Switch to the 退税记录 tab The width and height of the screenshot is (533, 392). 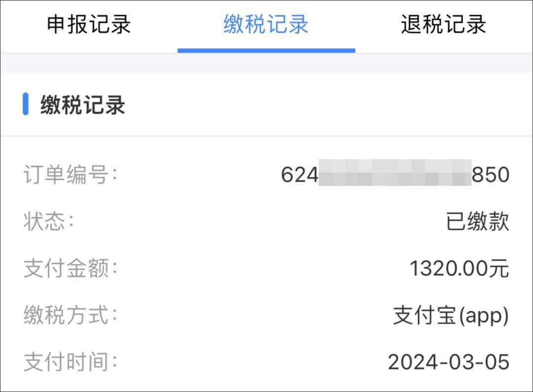pos(443,26)
